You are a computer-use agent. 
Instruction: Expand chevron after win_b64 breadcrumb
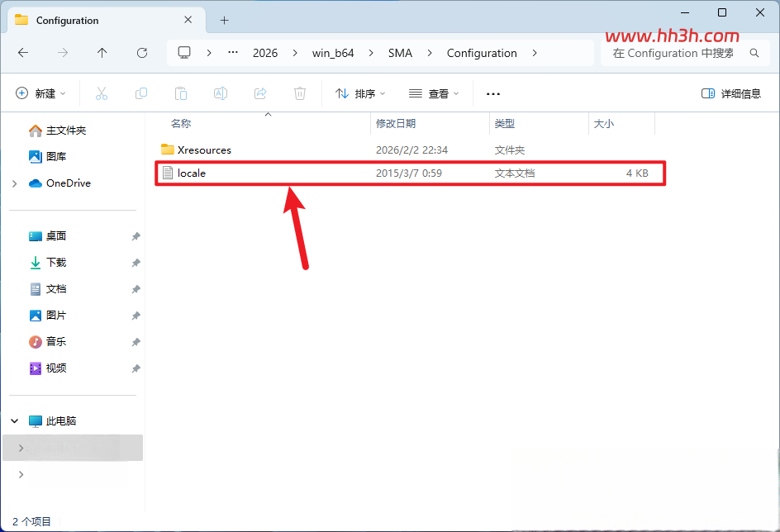(371, 53)
